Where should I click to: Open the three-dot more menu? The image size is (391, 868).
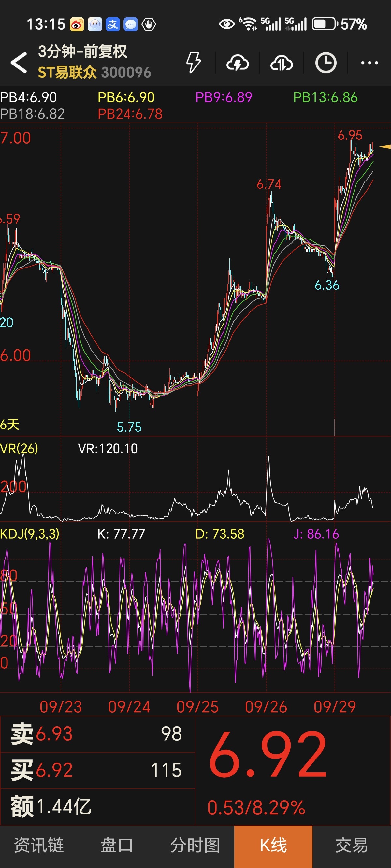tap(369, 63)
